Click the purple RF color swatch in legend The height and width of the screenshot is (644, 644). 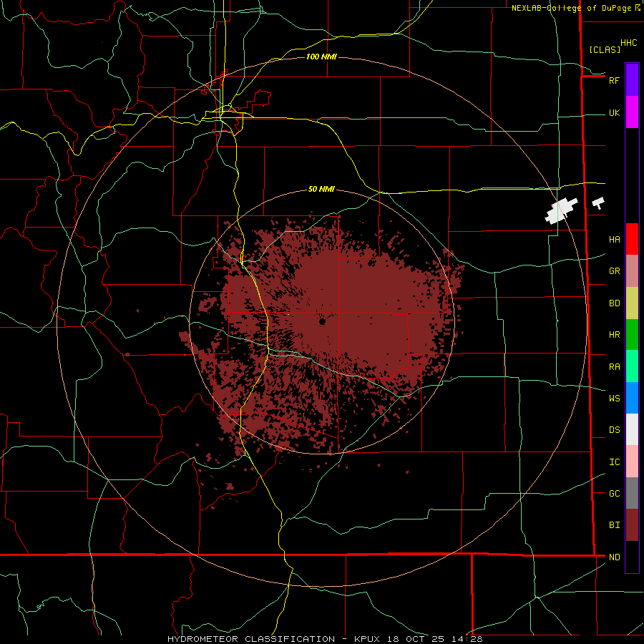point(632,79)
